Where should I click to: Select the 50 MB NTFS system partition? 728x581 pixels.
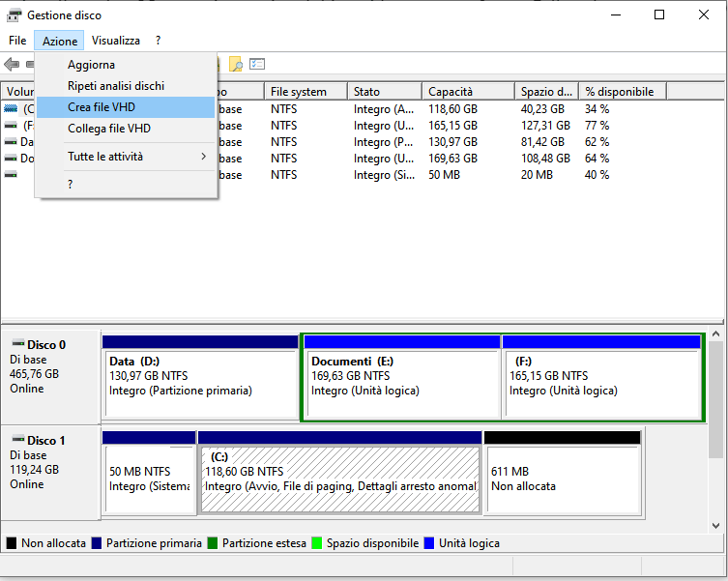tap(149, 473)
